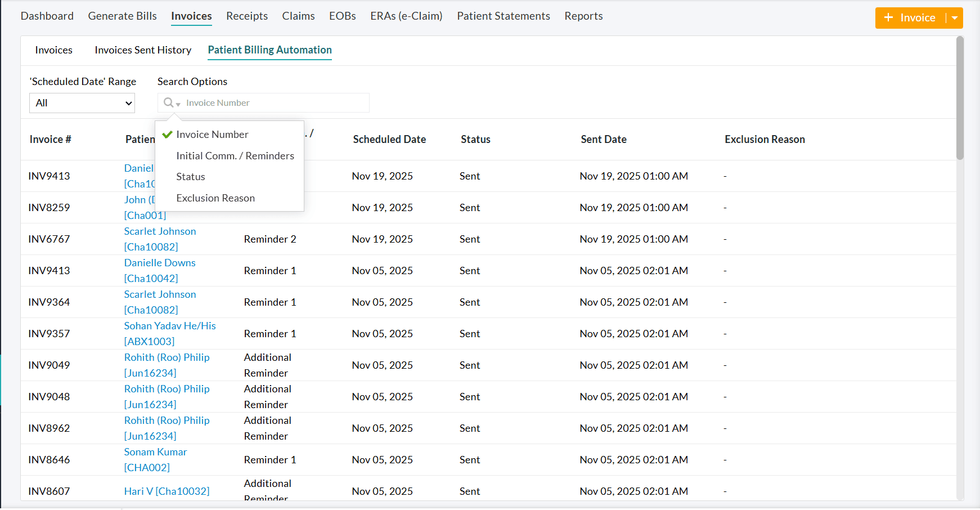Select the checked 'Invoice Number' option
The image size is (980, 510).
[212, 134]
